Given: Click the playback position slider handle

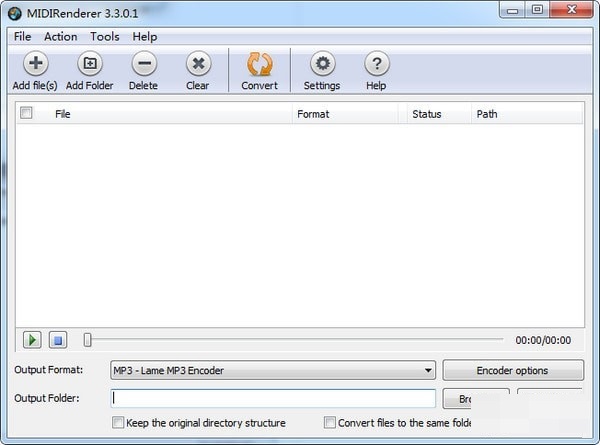Looking at the screenshot, I should 88,340.
